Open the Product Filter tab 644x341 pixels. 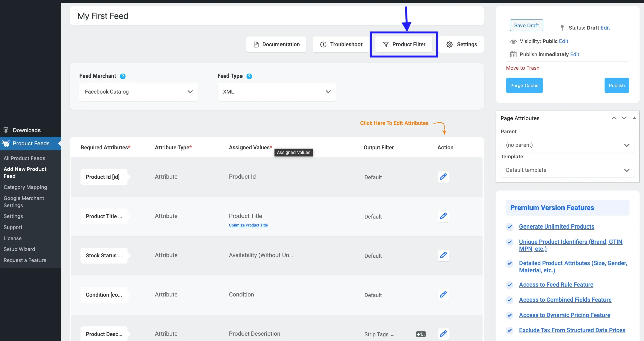[404, 45]
